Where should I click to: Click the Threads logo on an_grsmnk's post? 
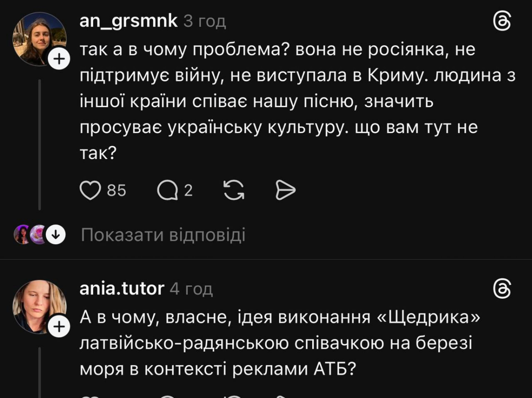[x=503, y=21]
